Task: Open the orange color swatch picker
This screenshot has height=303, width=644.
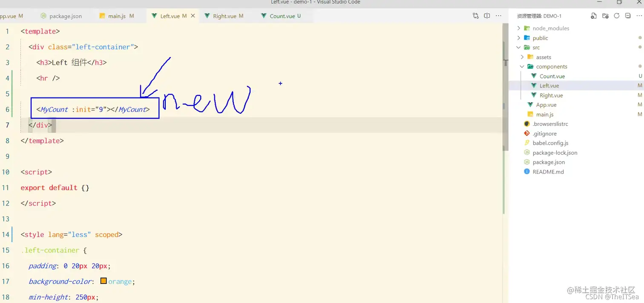Action: (103, 281)
